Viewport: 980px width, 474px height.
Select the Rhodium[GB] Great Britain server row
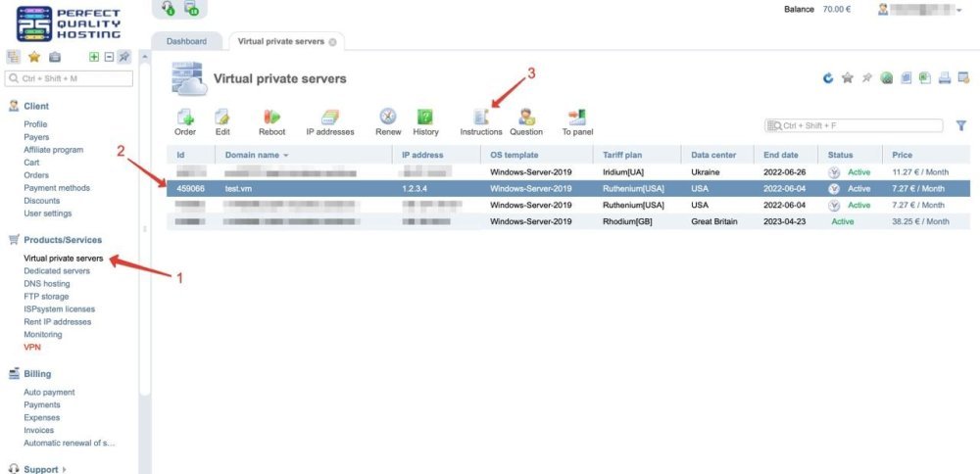pos(568,221)
